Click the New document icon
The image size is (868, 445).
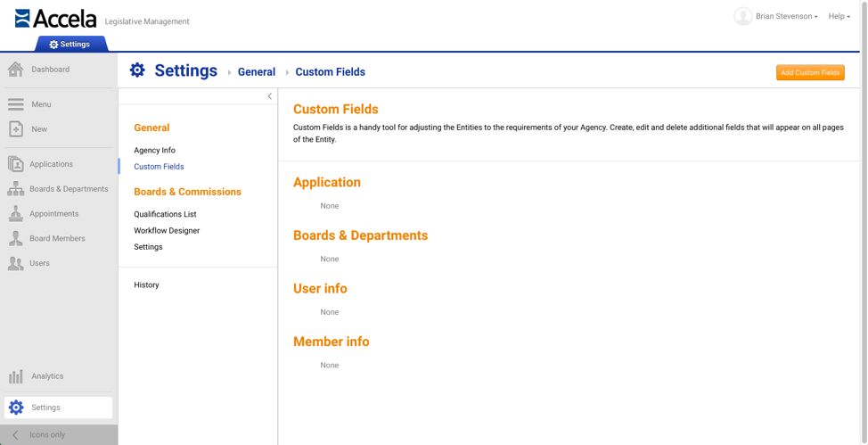click(x=16, y=129)
